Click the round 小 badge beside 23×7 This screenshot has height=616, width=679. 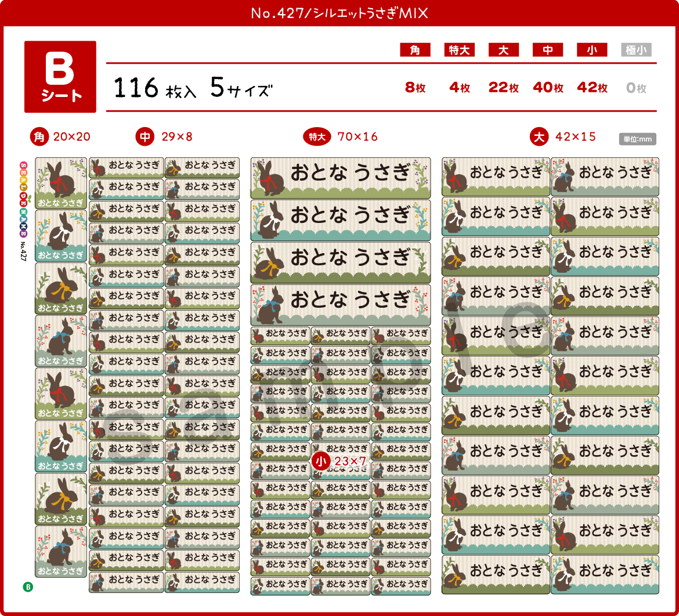321,461
